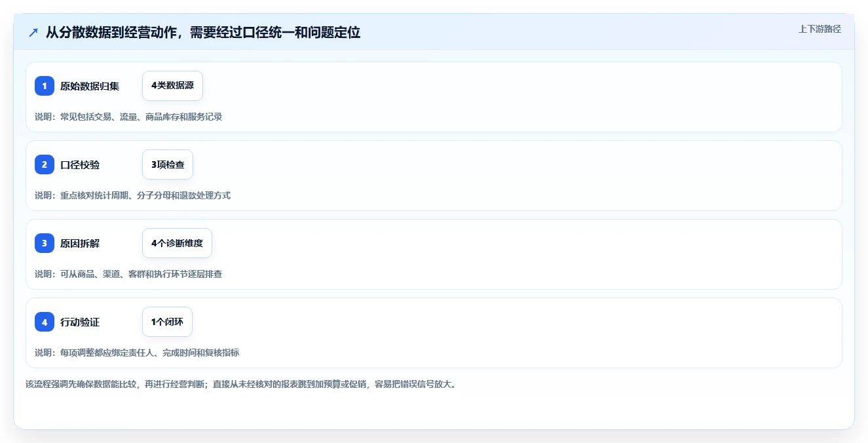Click the 上下游路径 label

click(x=820, y=29)
